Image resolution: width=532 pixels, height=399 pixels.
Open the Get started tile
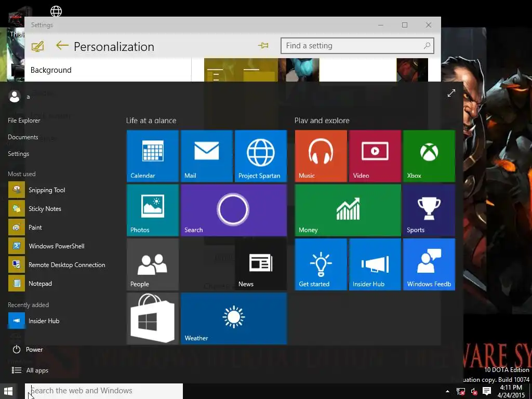pyautogui.click(x=321, y=264)
